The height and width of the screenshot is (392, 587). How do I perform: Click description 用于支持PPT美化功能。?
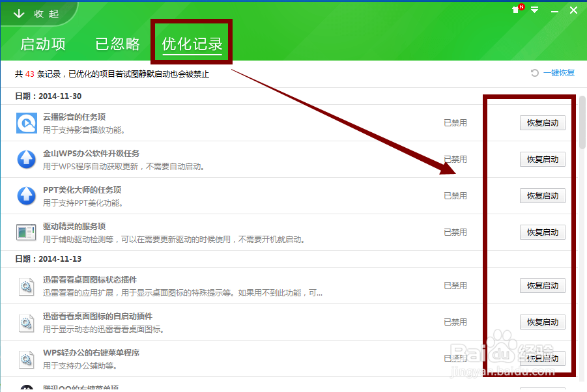tap(83, 203)
